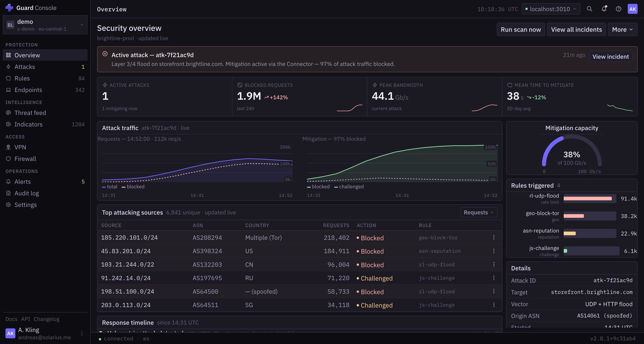644x344 pixels.
Task: Open the Rules page
Action: pyautogui.click(x=45, y=78)
